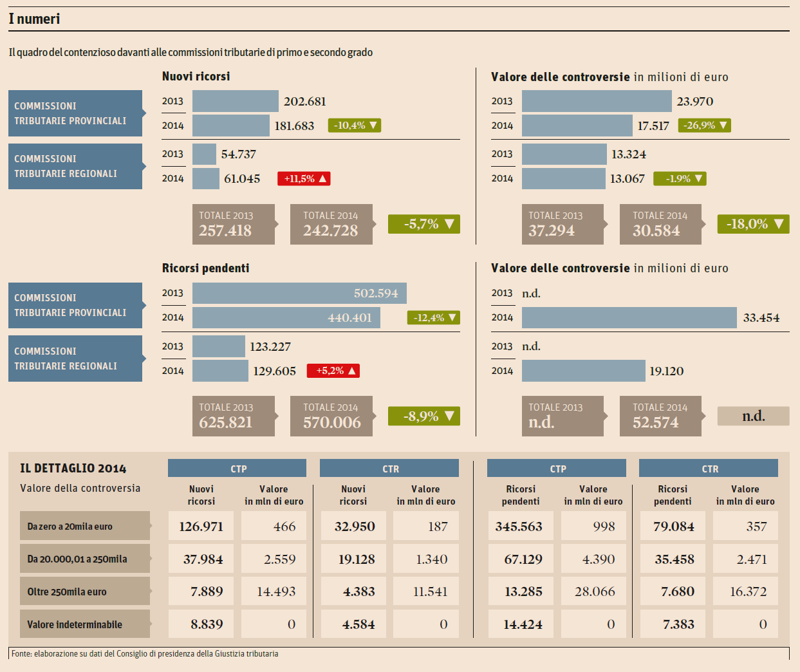This screenshot has height=672, width=800.
Task: Select the TOTALE 2014 box showing 30.584
Action: 660,224
